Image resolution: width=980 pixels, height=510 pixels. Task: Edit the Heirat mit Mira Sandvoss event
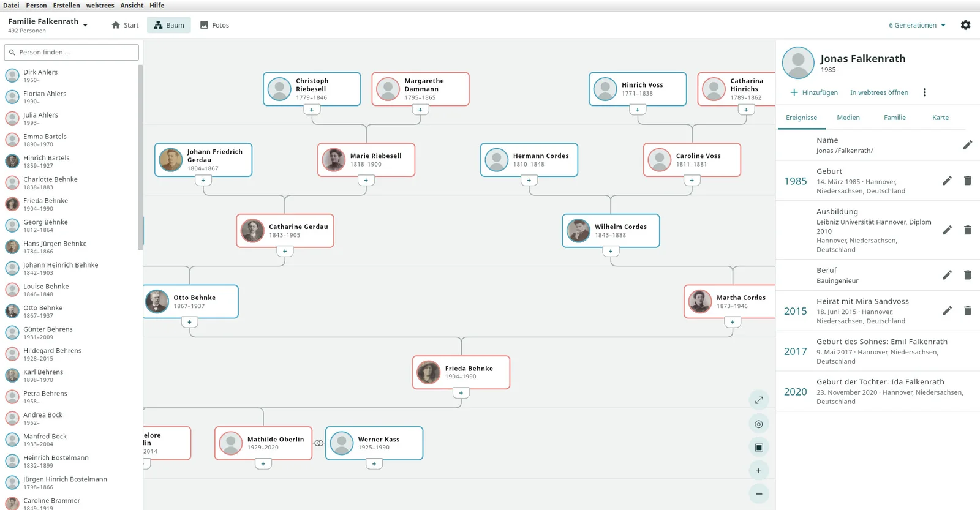point(947,310)
